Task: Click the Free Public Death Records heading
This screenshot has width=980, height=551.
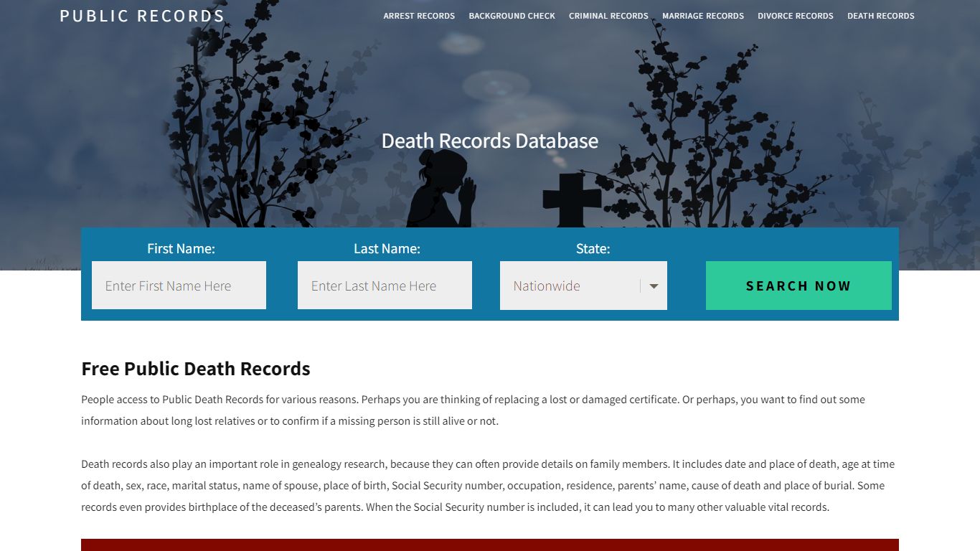Action: [x=196, y=369]
